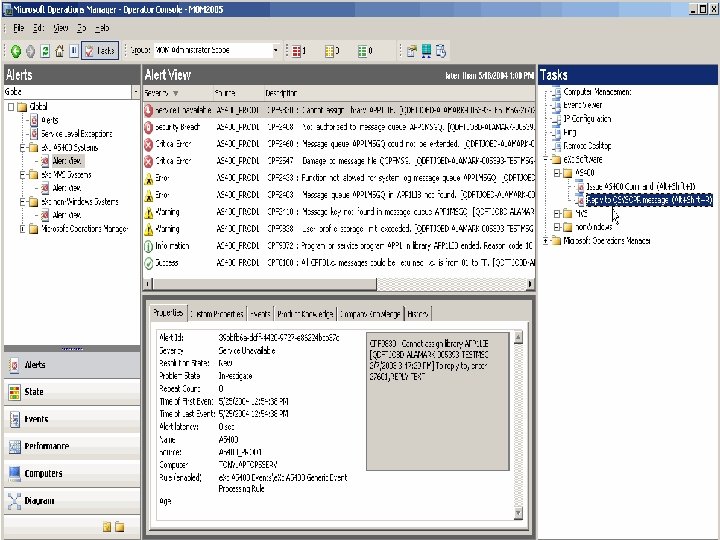Click the Computers monitor icon
The image size is (720, 540).
tap(15, 473)
